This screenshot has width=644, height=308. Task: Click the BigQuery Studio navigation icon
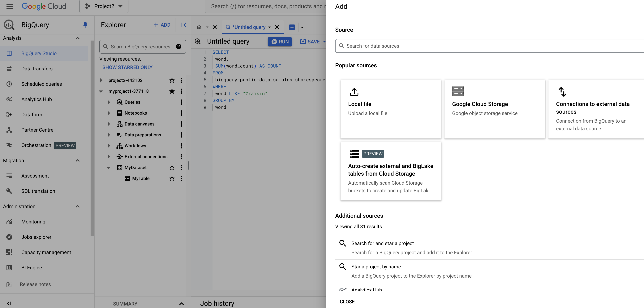[x=9, y=53]
